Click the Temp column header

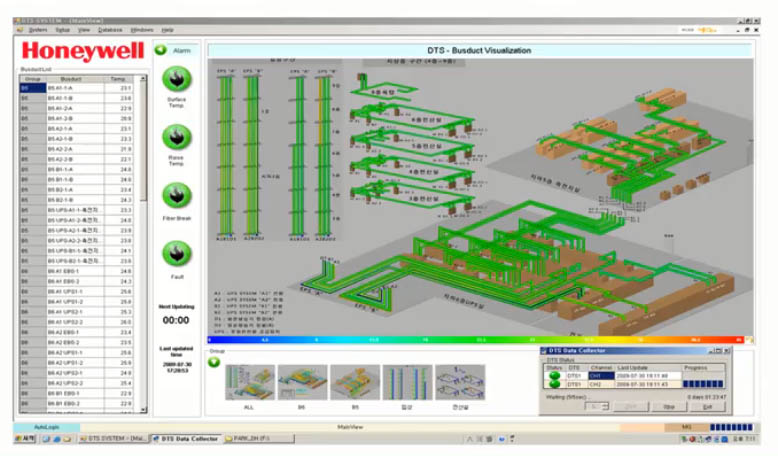(x=118, y=79)
